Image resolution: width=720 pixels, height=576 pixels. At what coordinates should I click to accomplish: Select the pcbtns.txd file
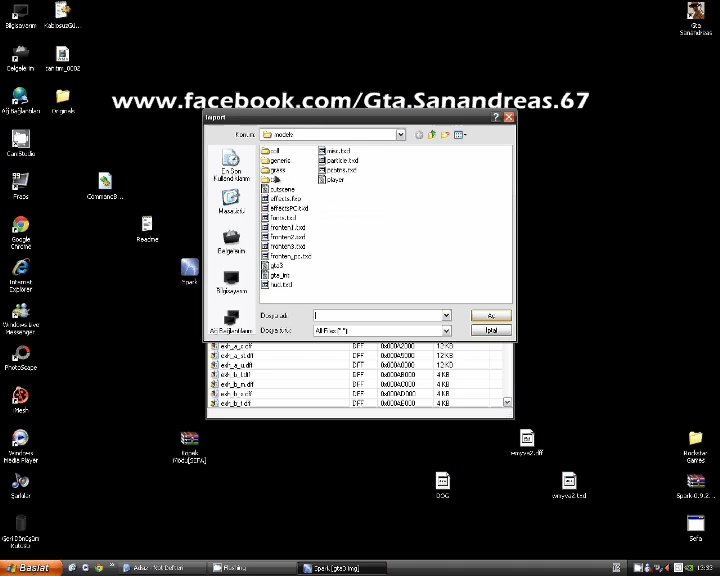tap(338, 170)
